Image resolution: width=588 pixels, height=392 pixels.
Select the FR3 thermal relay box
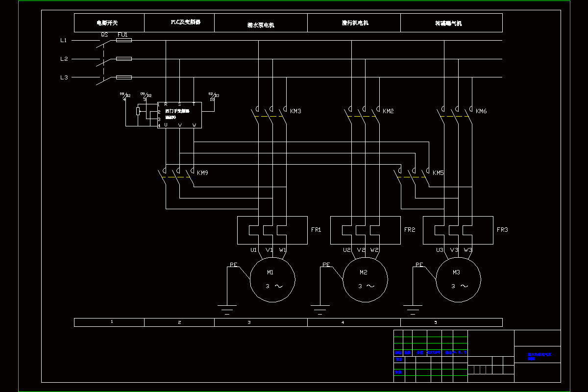458,230
